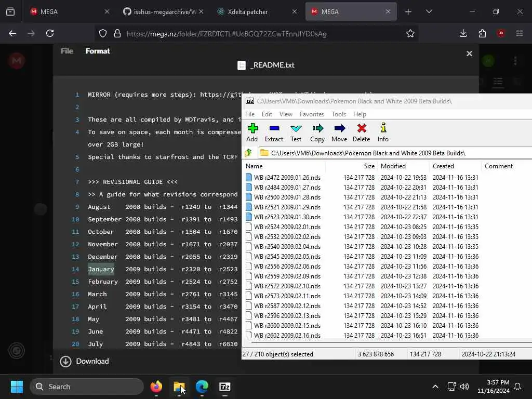Open 7-Zip Favorites menu
Screen dimensions: 532x399
(x=312, y=114)
